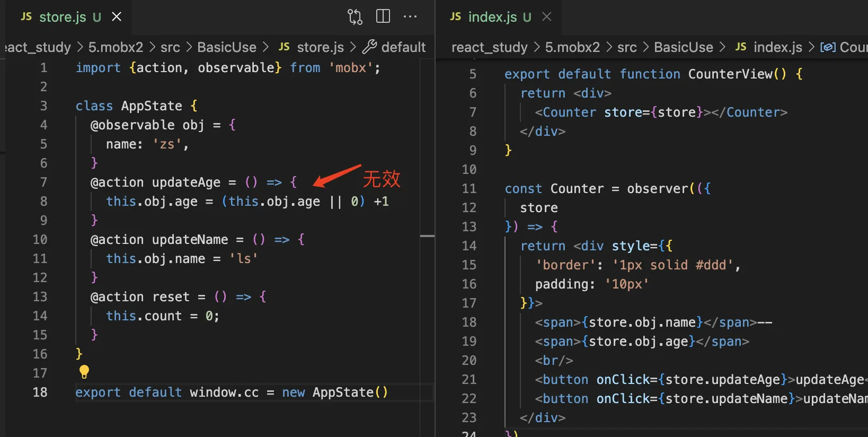Click new AppState() expression on line 18
This screenshot has width=868, height=437.
335,392
